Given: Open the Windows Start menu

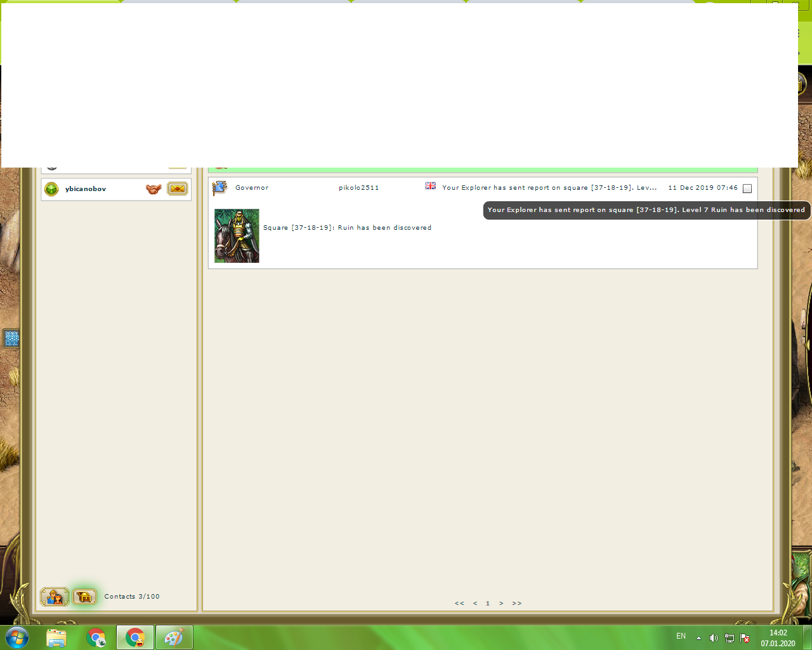Looking at the screenshot, I should (16, 637).
